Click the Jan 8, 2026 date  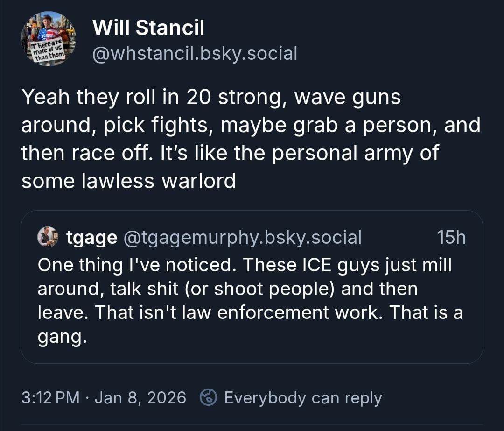coord(140,398)
